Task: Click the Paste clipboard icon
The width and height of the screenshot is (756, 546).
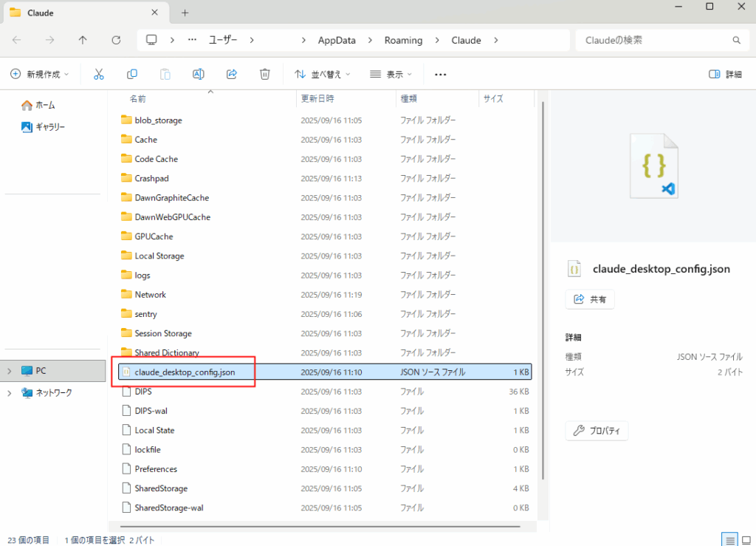Action: point(165,75)
